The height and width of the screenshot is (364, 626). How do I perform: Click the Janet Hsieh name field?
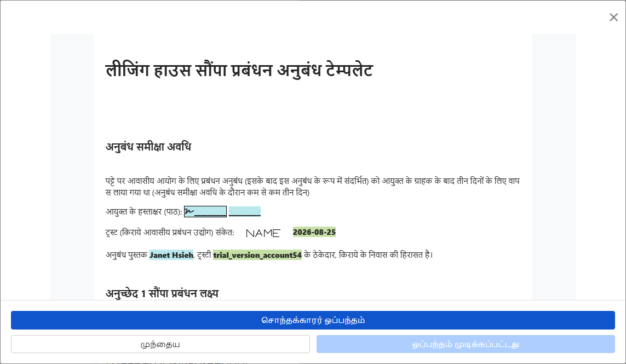click(x=171, y=255)
